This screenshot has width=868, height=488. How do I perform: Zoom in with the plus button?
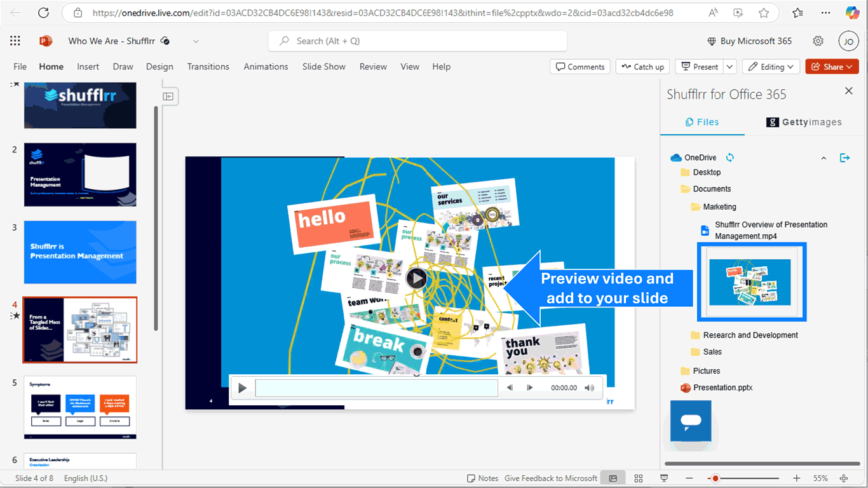click(797, 478)
